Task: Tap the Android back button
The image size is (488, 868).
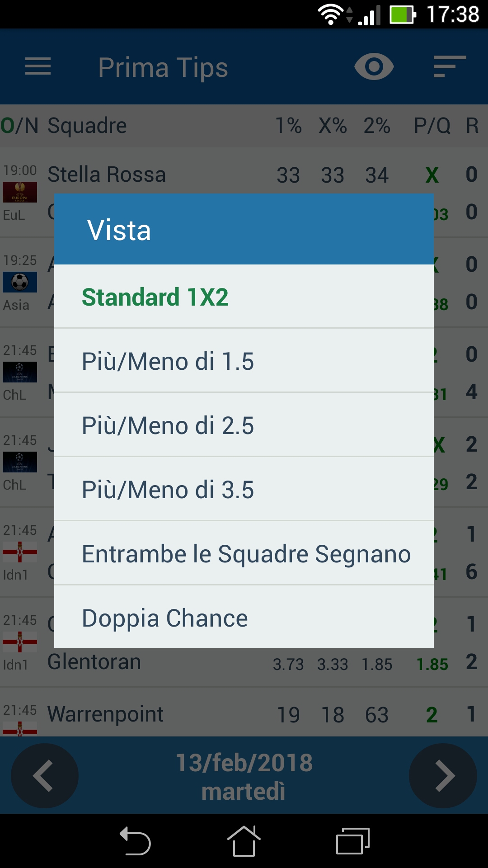Action: point(135,841)
